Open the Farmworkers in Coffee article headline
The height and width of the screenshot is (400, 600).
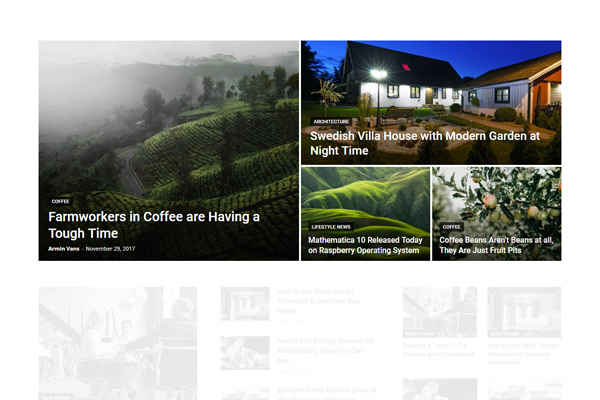(x=154, y=225)
